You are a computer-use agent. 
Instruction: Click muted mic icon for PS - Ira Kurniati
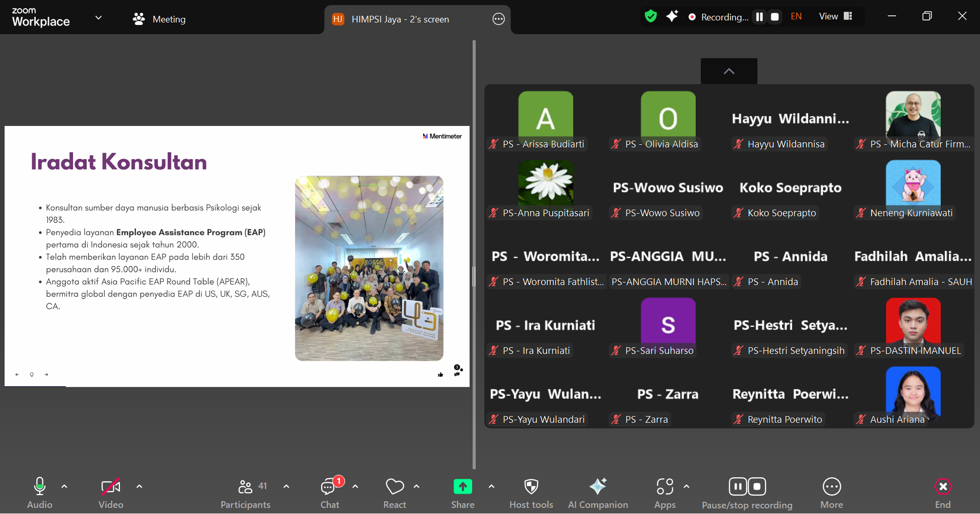(494, 351)
